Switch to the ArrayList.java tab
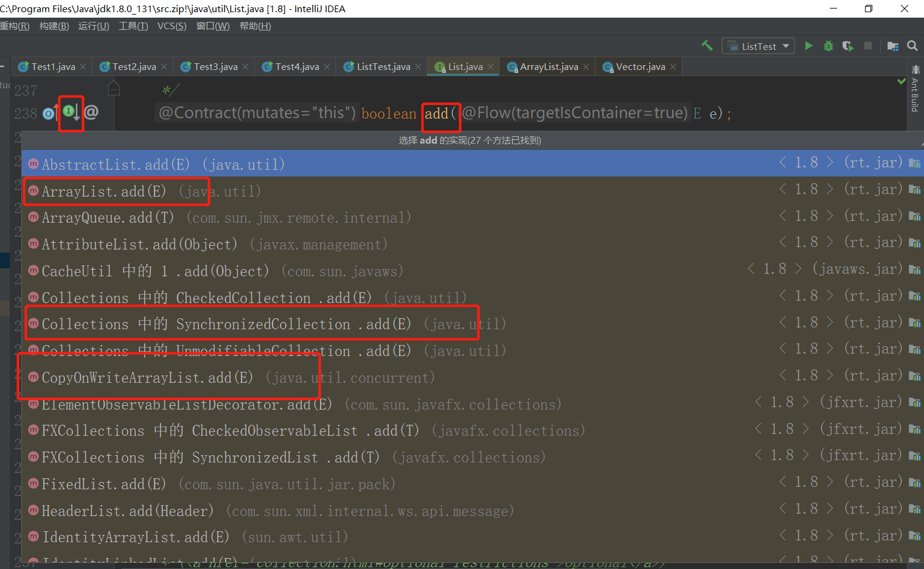 (x=548, y=67)
